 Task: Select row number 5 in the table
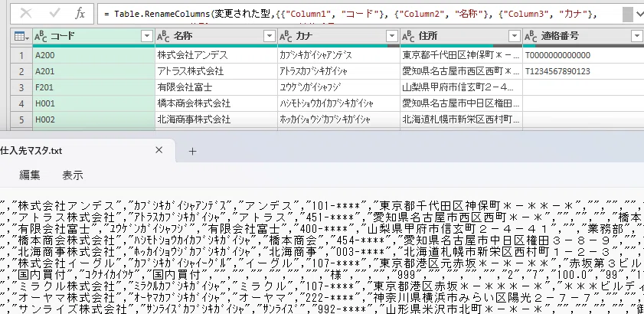point(21,119)
